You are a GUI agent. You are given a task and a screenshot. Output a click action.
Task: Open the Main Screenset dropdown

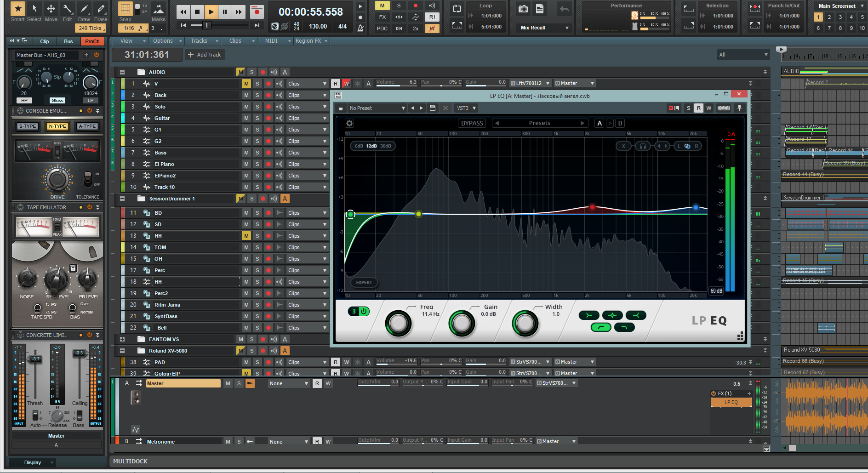coord(840,6)
